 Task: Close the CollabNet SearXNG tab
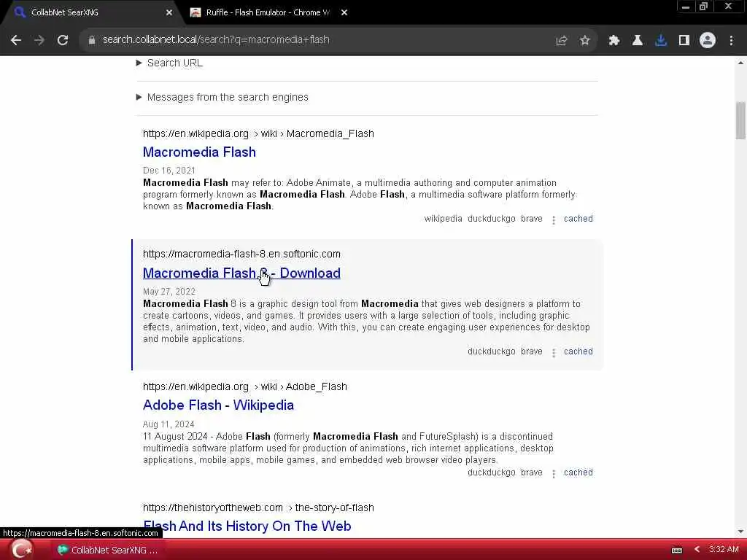[x=169, y=13]
